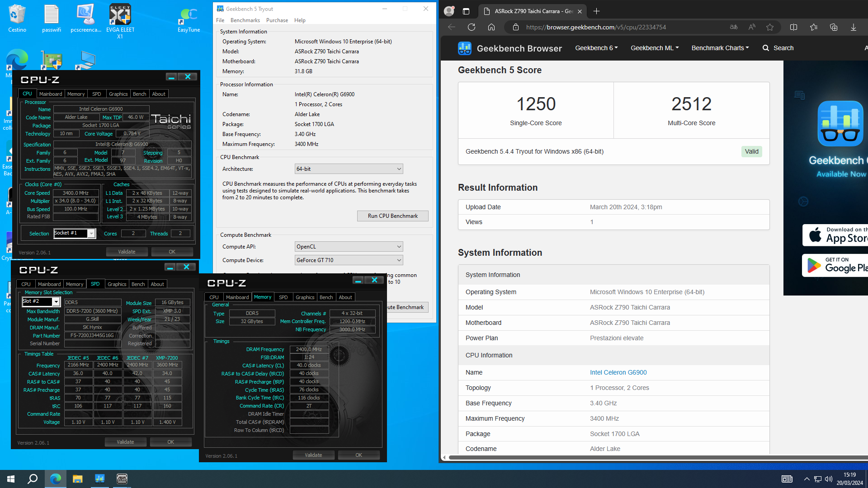Click OK in top CPU-Z window
Screen dimensions: 868x488
pyautogui.click(x=172, y=252)
